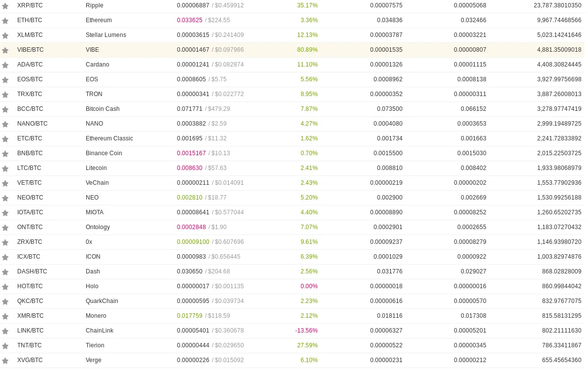
Task: Click the Stellar Lumens name
Action: (106, 35)
